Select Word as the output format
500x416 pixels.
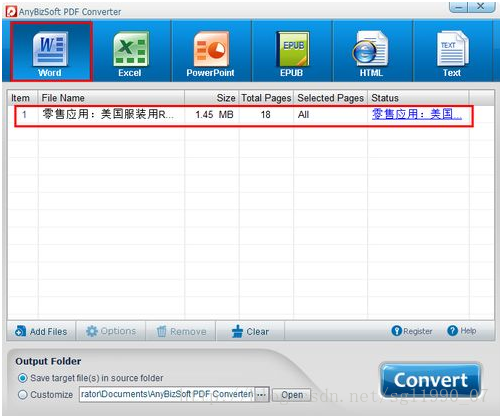pyautogui.click(x=51, y=52)
